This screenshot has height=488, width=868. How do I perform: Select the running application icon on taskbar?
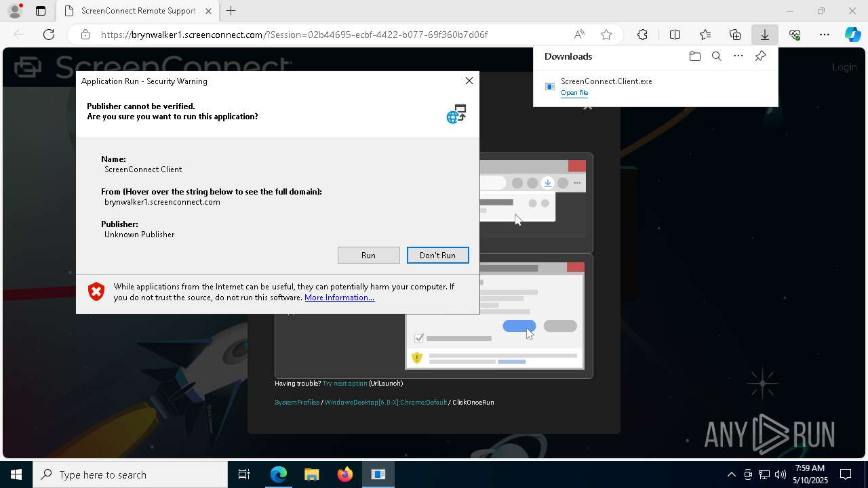coord(378,474)
